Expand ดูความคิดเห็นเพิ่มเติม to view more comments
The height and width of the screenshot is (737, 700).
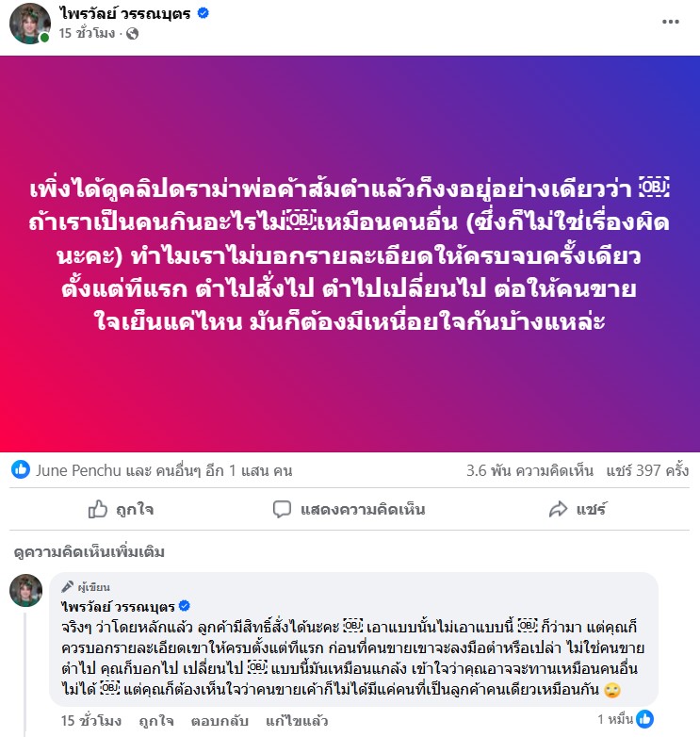pos(90,552)
